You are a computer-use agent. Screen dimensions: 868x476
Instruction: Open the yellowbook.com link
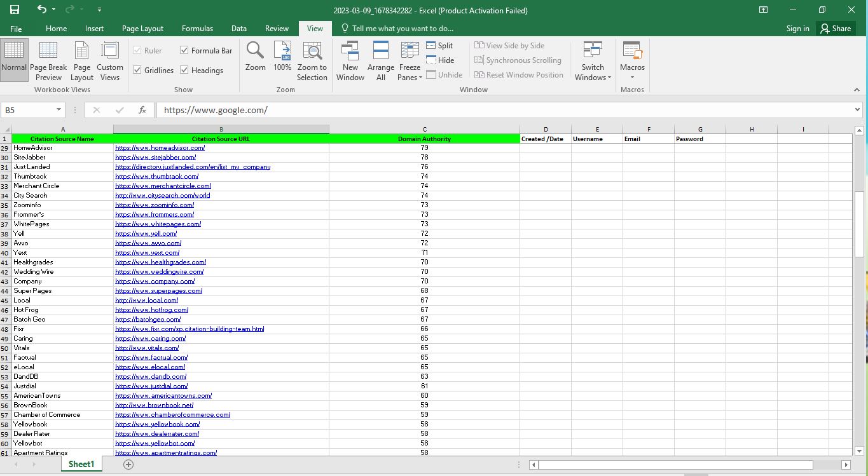(x=157, y=425)
